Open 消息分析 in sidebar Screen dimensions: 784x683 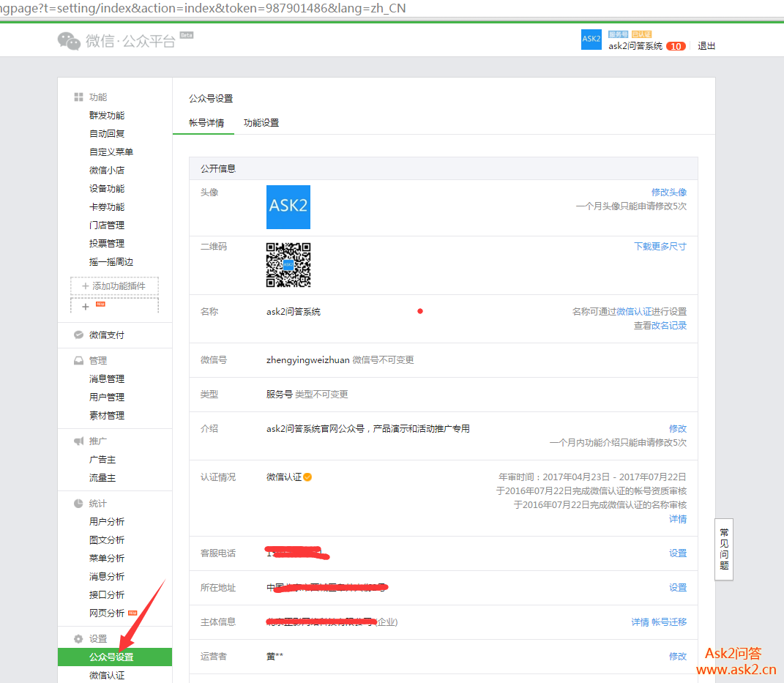click(106, 577)
